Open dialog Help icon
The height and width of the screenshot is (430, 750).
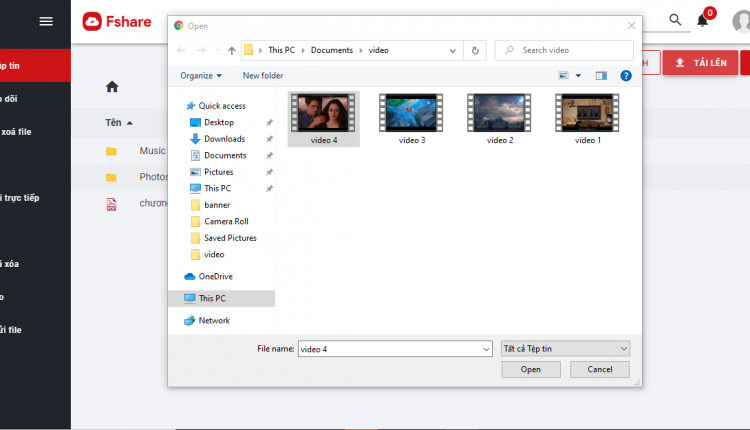click(x=626, y=76)
